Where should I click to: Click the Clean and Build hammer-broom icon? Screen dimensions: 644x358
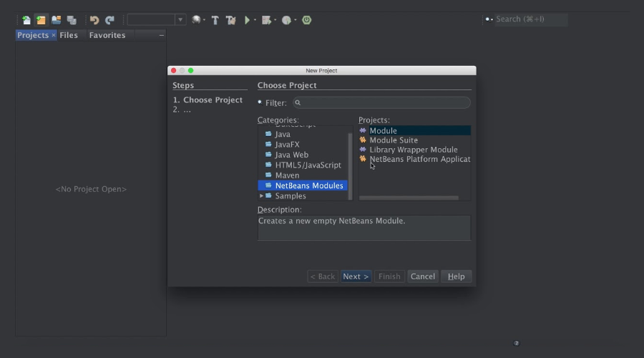pyautogui.click(x=231, y=20)
